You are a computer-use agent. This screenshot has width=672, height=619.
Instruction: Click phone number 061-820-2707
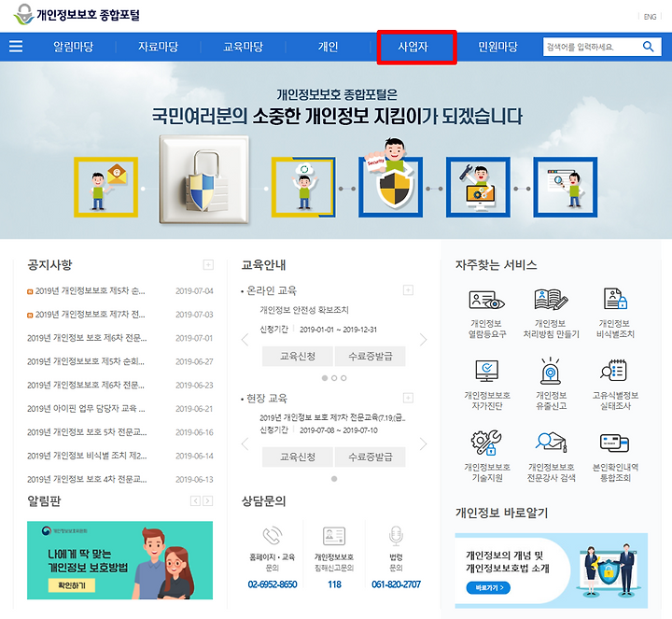pos(396,584)
